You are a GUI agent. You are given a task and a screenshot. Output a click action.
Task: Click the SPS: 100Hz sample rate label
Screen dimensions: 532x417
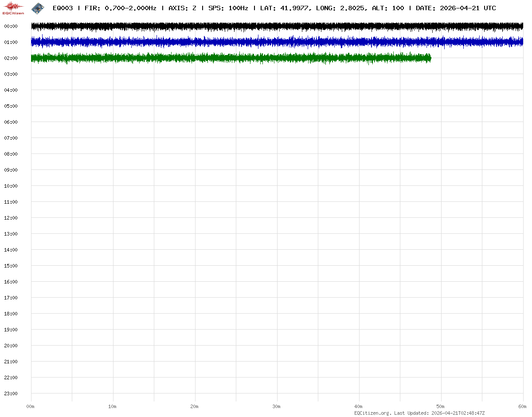(228, 8)
